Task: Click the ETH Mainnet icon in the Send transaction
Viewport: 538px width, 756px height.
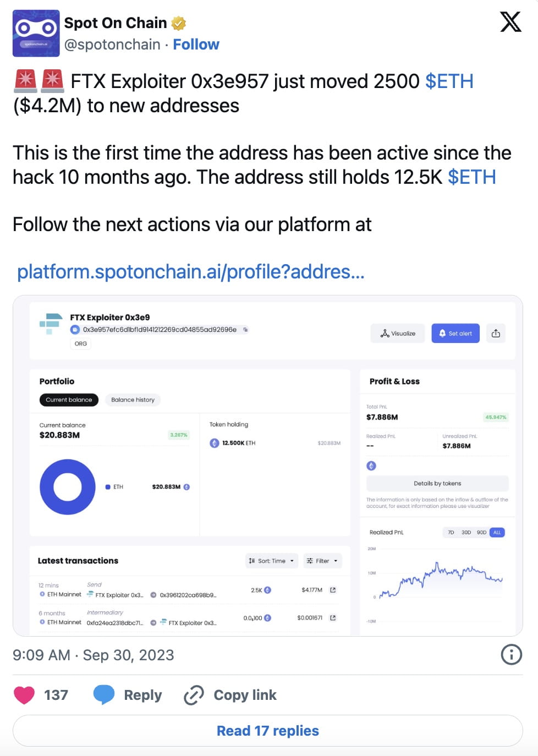Action: (42, 594)
